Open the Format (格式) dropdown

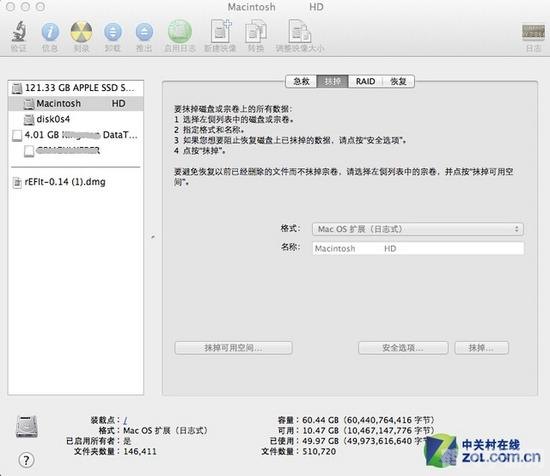click(418, 229)
